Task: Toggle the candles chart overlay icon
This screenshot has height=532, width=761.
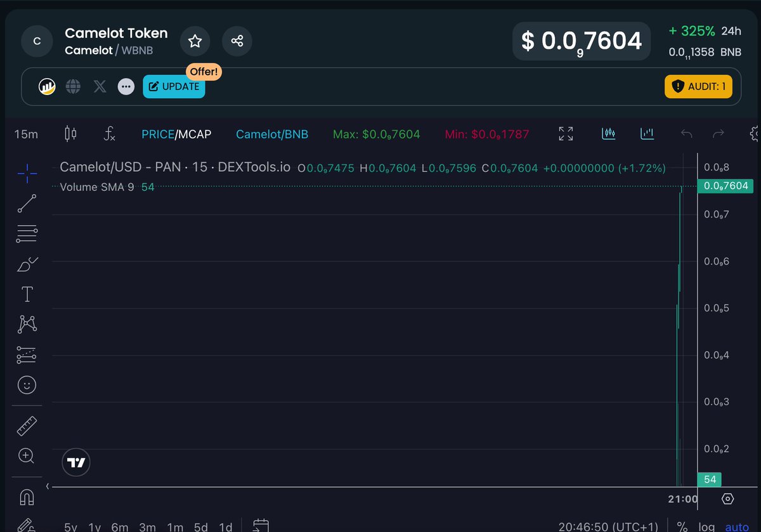Action: pos(609,134)
